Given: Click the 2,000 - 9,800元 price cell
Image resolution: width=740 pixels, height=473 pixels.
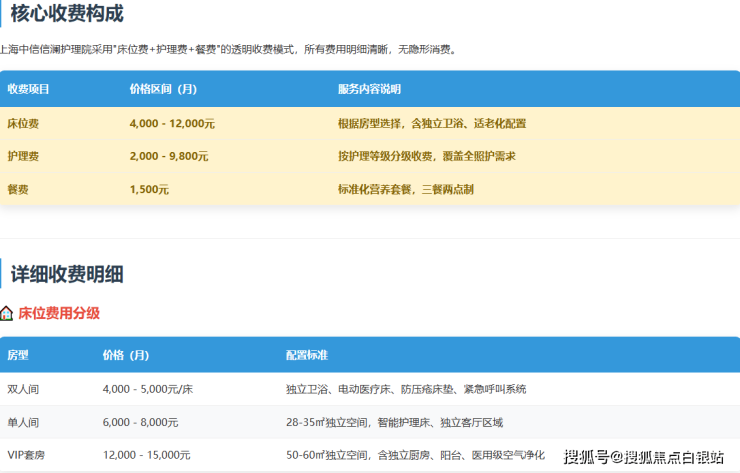Looking at the screenshot, I should pyautogui.click(x=169, y=156).
